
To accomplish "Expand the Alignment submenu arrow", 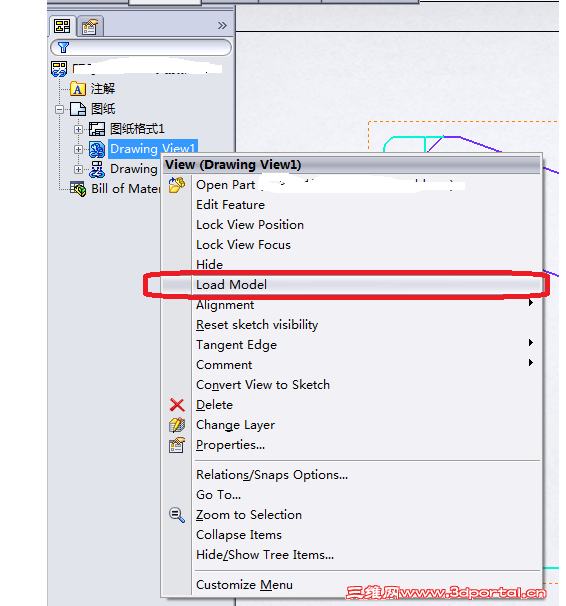I will [x=531, y=303].
